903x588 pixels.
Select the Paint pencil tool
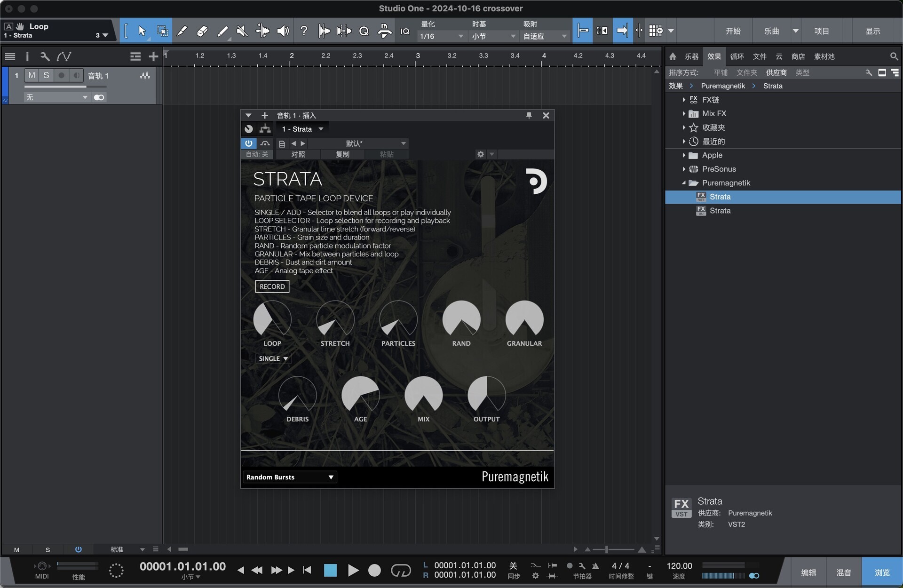222,31
